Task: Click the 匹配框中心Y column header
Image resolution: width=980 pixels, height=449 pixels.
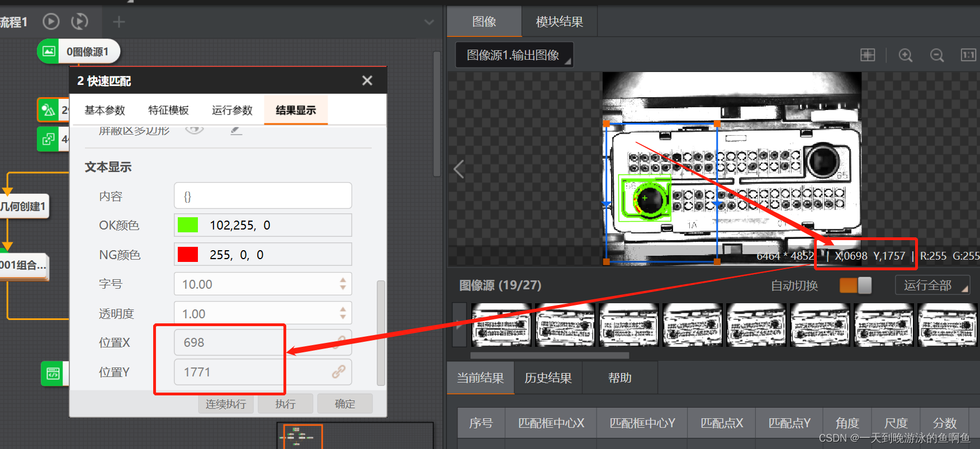Action: coord(642,423)
